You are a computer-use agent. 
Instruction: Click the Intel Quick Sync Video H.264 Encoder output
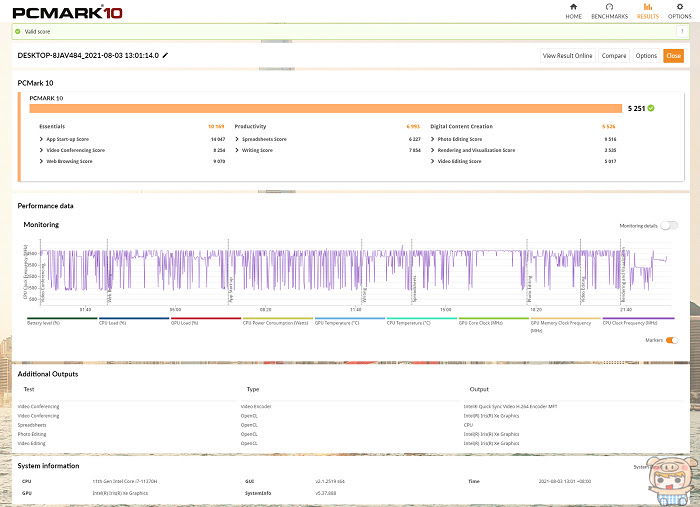point(510,407)
